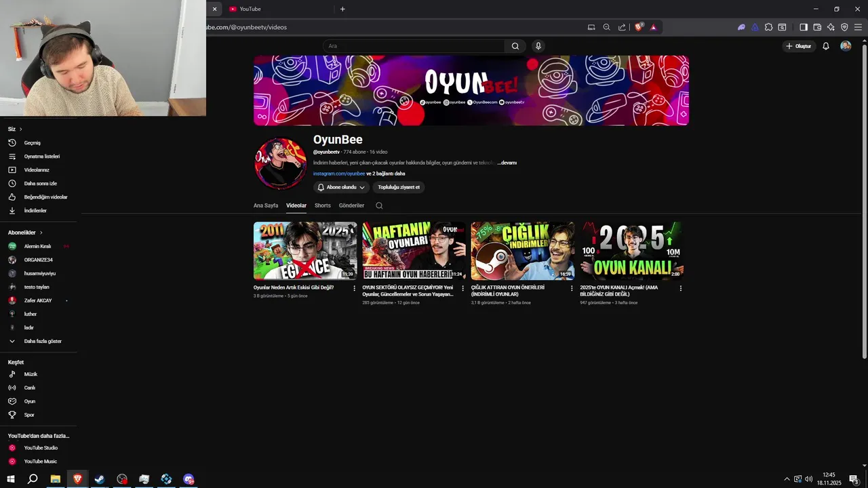Click the Windows Start button
The height and width of the screenshot is (488, 868).
coord(11,479)
